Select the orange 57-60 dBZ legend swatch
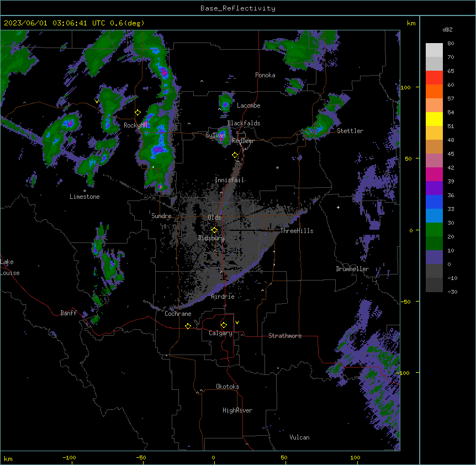This screenshot has width=476, height=465. pyautogui.click(x=434, y=91)
